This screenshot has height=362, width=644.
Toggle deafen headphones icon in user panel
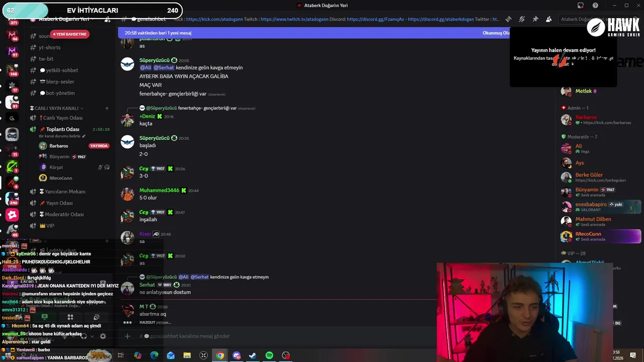(84, 336)
